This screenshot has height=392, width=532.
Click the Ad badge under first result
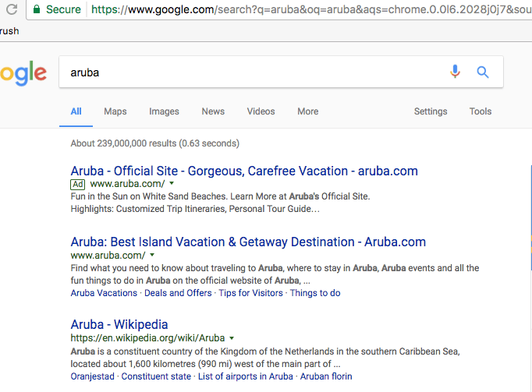point(78,184)
